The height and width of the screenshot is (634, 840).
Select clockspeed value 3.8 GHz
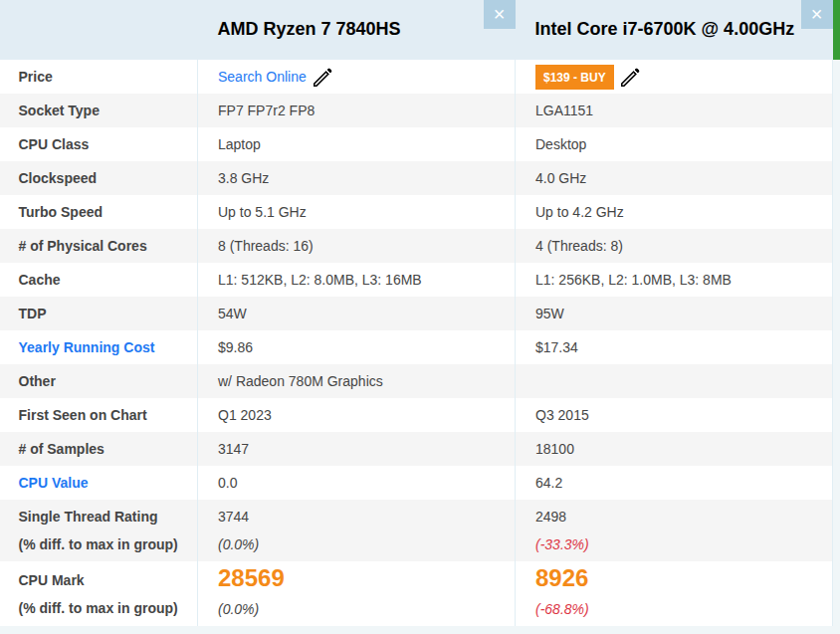pyautogui.click(x=243, y=178)
